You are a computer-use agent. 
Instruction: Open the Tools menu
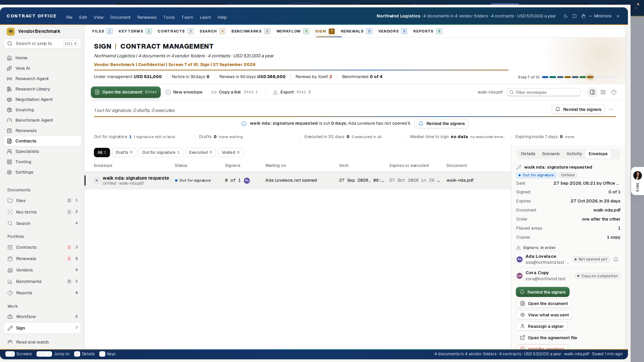tap(169, 17)
